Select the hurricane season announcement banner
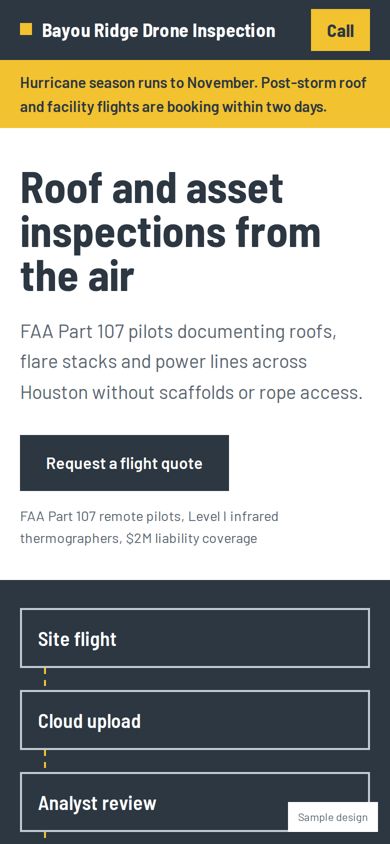Image resolution: width=390 pixels, height=844 pixels. (195, 94)
